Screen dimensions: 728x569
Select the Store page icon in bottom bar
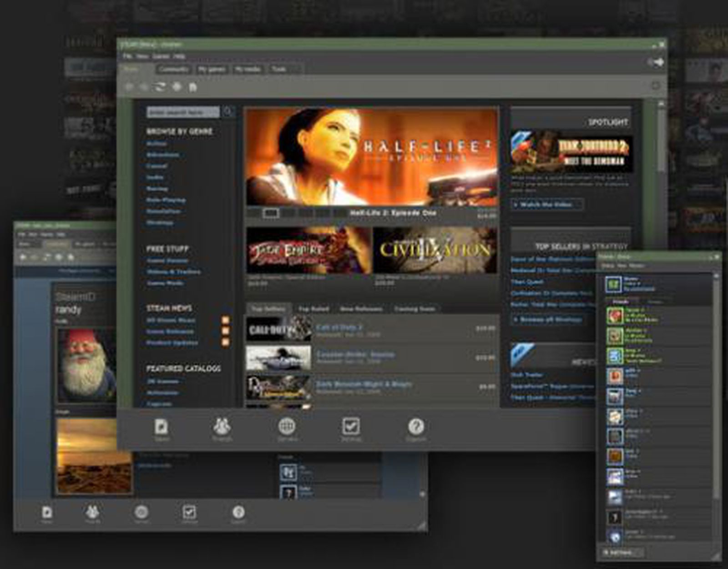162,427
